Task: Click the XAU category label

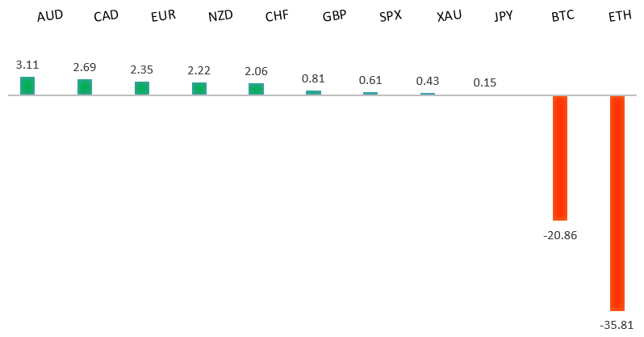Action: (449, 17)
